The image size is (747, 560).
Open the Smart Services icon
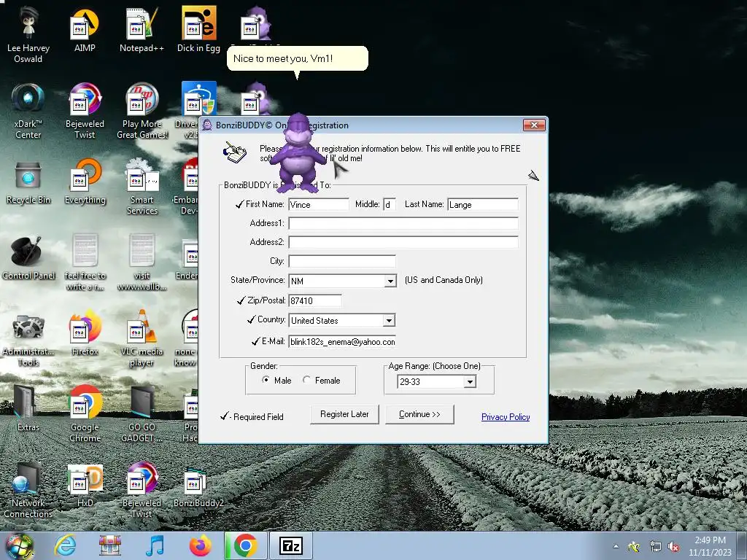pyautogui.click(x=142, y=187)
